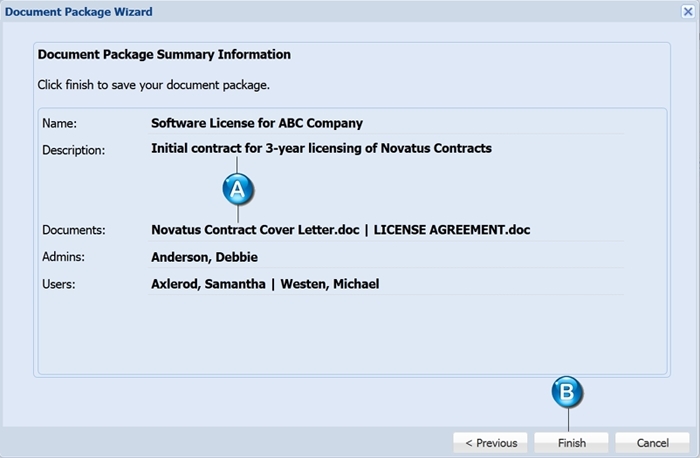This screenshot has height=458, width=700.
Task: Click the description 'Initial contract for 3-year licensing' text
Action: 321,148
